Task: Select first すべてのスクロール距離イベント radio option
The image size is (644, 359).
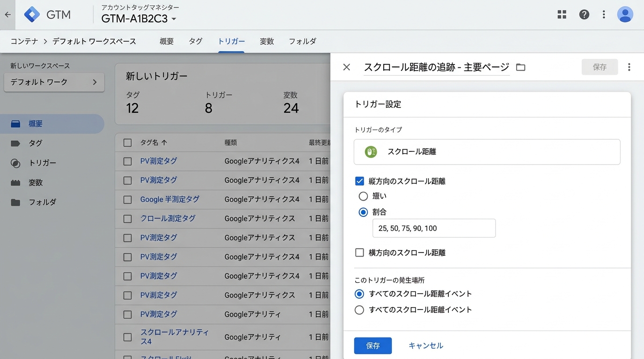Action: (359, 294)
